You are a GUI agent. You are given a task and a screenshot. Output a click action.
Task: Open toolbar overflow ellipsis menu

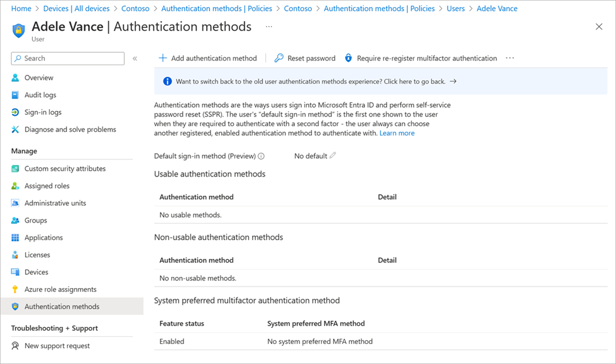tap(510, 58)
